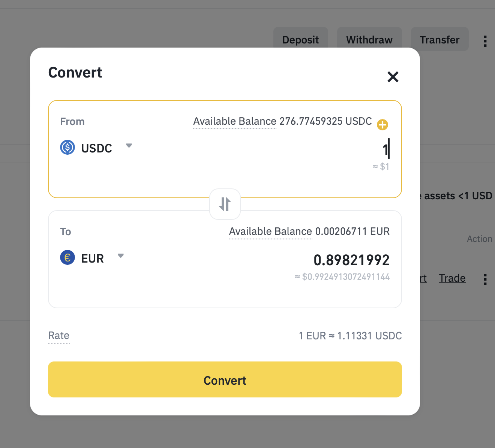The width and height of the screenshot is (495, 448).
Task: Click the Withdraw button
Action: point(369,40)
